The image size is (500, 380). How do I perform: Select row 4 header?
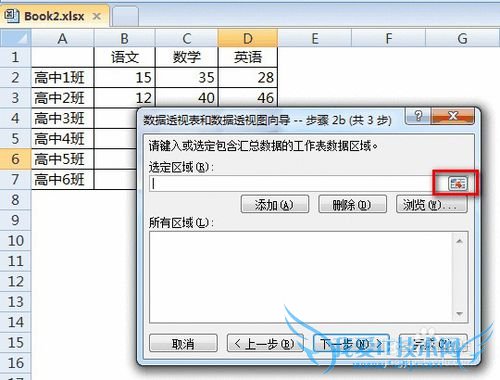pyautogui.click(x=15, y=118)
